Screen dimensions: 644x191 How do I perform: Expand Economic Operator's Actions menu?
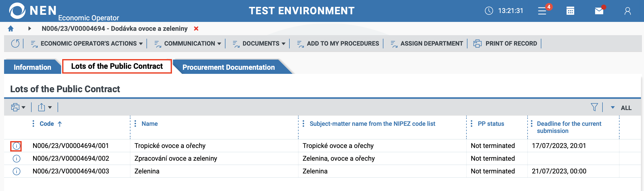pyautogui.click(x=87, y=44)
